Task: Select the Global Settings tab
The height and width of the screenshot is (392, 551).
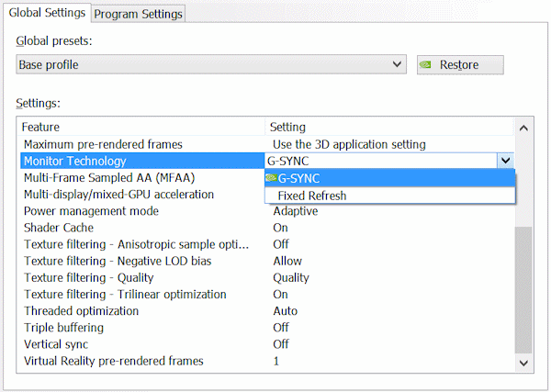Action: [46, 13]
